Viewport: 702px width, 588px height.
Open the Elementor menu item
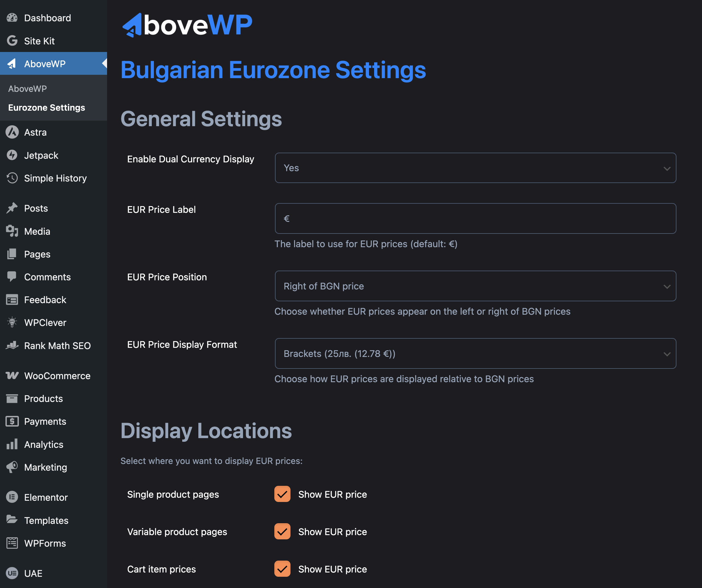[x=54, y=497]
